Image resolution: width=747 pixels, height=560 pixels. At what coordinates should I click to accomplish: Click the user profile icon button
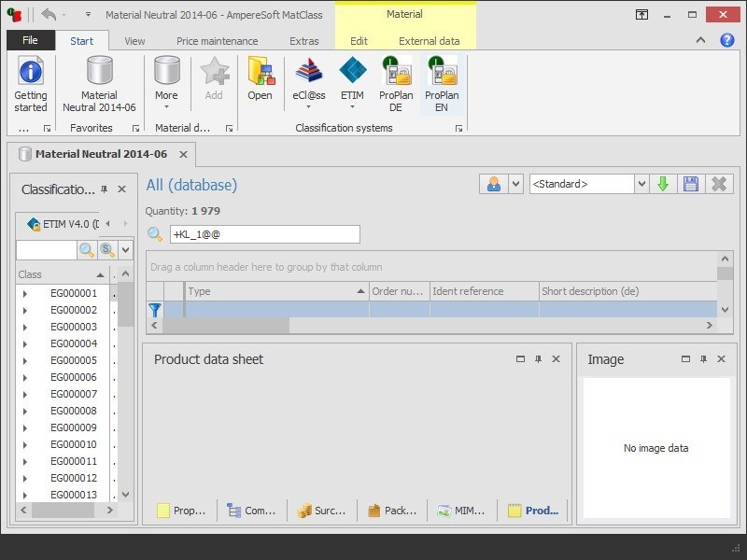tap(494, 184)
